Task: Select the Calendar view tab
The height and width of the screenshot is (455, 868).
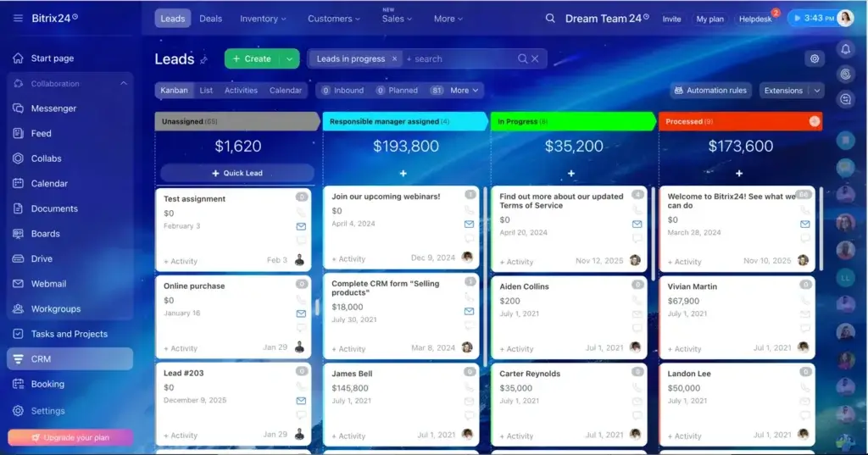Action: [286, 90]
